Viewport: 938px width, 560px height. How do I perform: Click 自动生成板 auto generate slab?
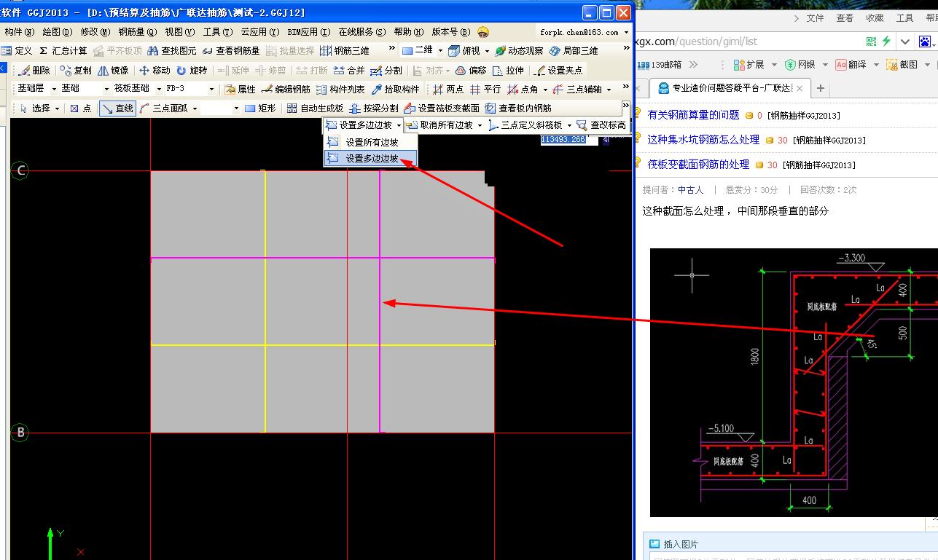pyautogui.click(x=315, y=108)
